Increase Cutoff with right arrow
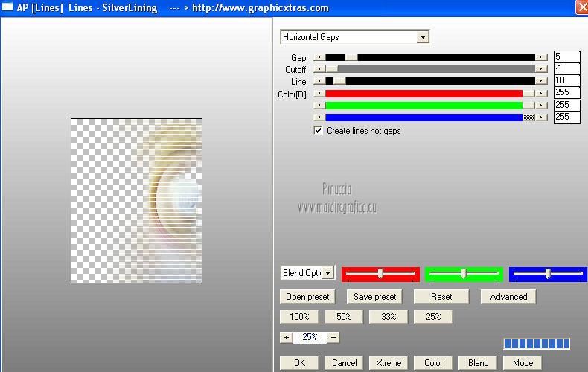 pyautogui.click(x=541, y=69)
